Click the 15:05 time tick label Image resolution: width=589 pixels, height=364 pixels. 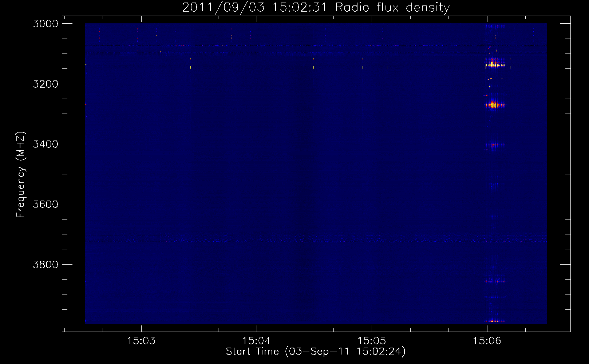coord(372,341)
